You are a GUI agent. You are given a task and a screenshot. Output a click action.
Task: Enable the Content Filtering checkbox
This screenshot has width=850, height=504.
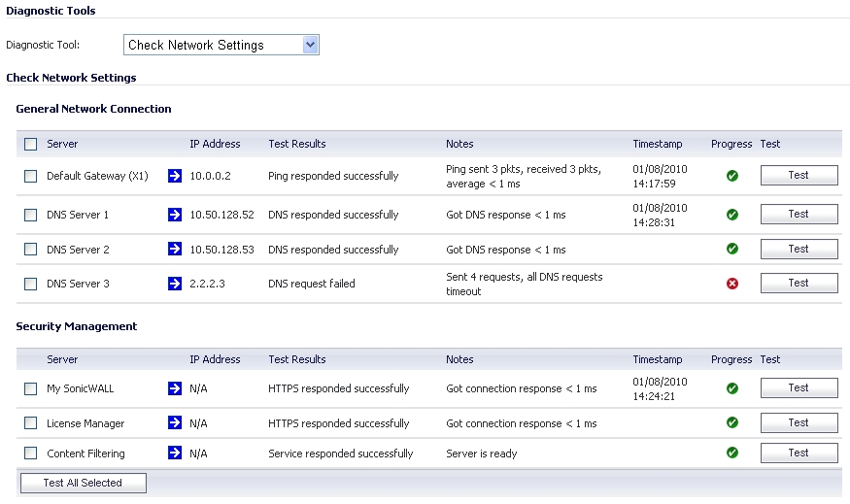[31, 454]
